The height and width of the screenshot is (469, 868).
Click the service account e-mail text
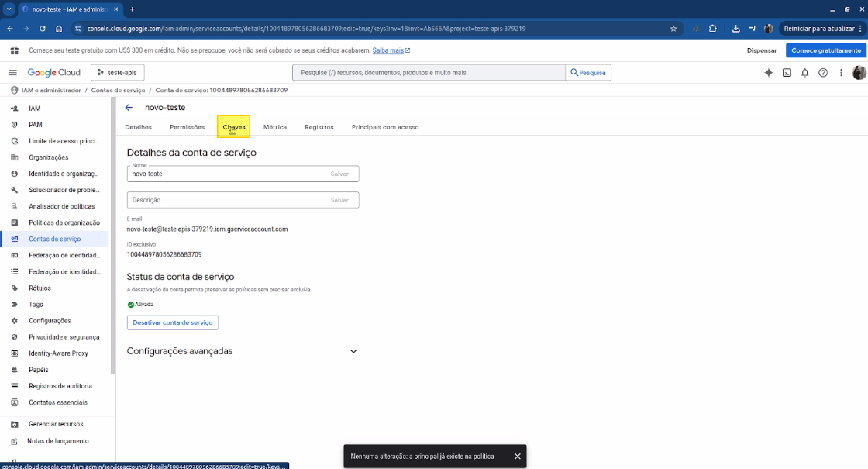[207, 229]
